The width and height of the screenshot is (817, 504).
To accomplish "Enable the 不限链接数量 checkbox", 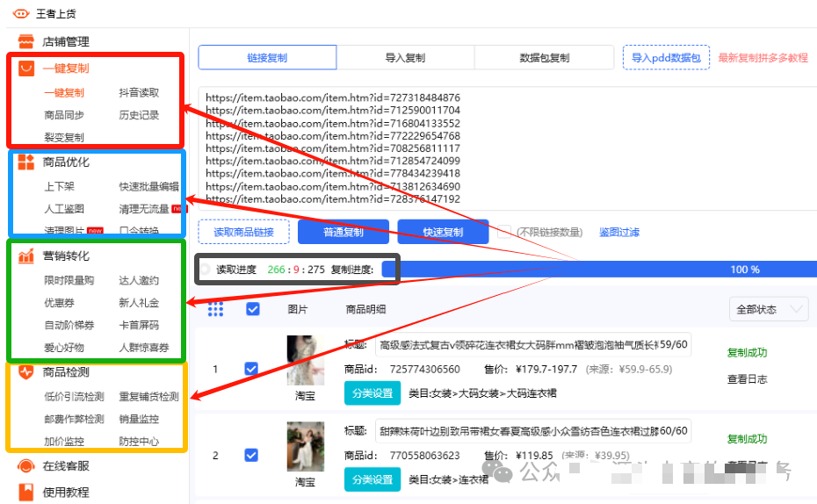I will pos(504,232).
